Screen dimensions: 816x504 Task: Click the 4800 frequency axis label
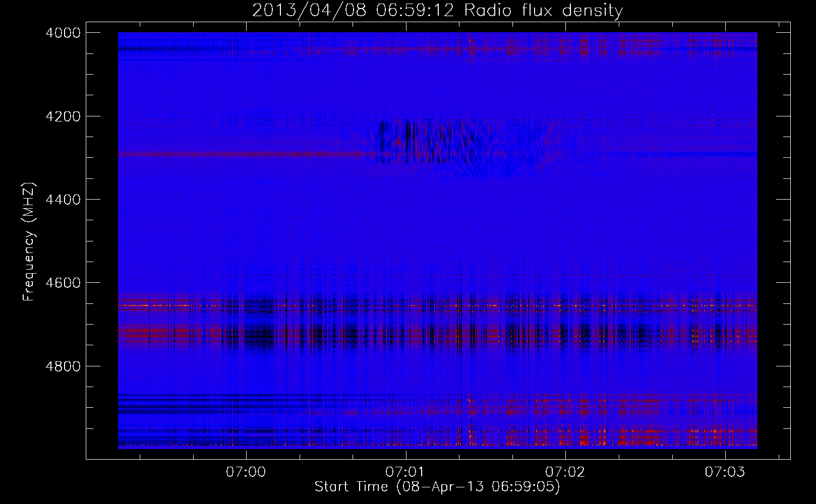[63, 366]
